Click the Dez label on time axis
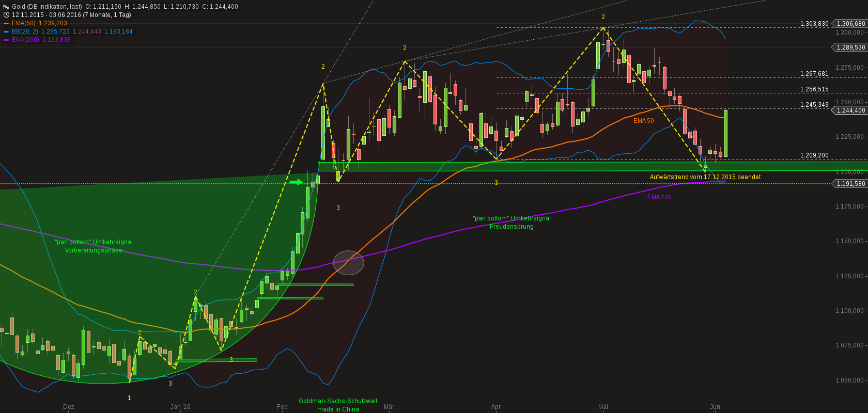 (x=69, y=407)
